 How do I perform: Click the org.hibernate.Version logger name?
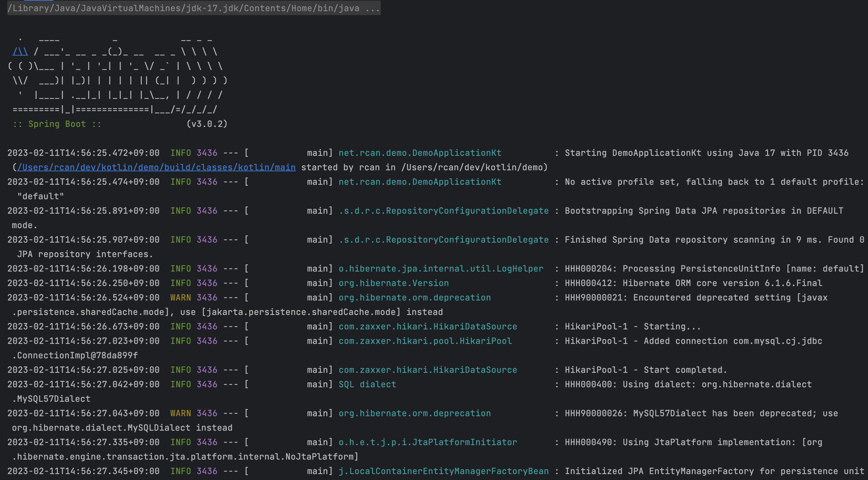coord(393,283)
